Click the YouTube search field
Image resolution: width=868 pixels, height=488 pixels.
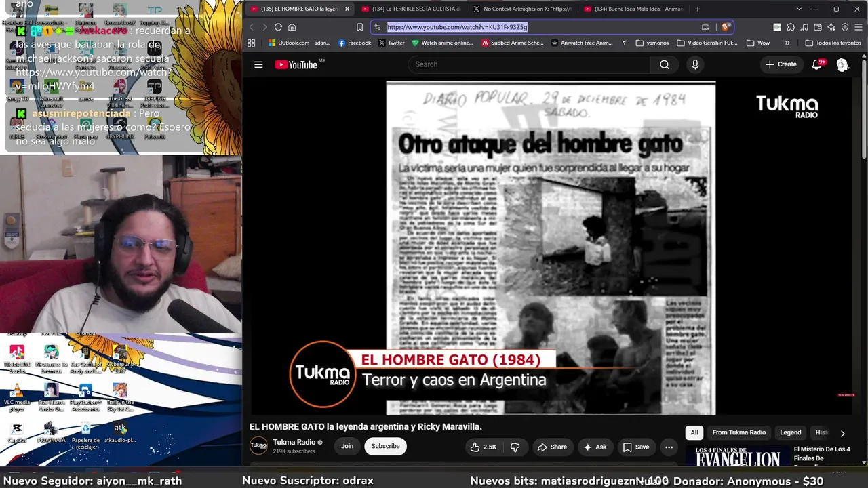click(529, 64)
